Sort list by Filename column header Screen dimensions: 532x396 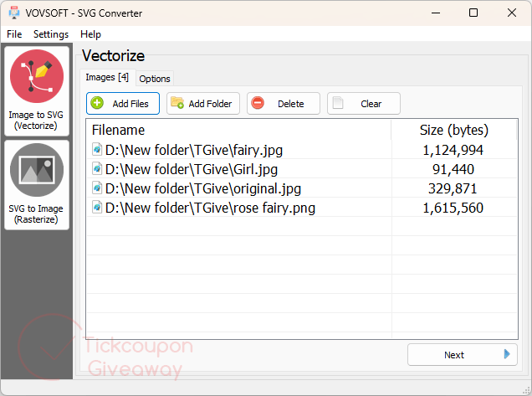[x=238, y=130]
